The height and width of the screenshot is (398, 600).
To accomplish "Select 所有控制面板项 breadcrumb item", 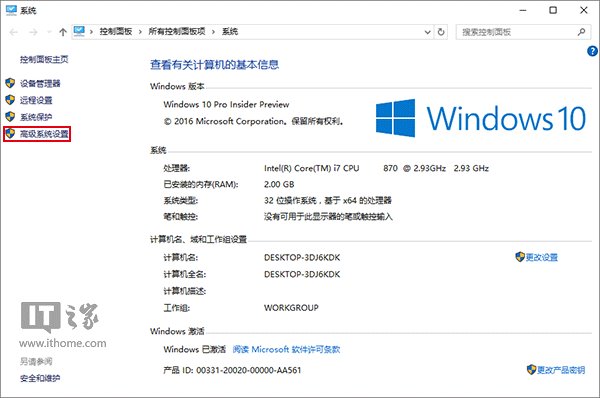I will pyautogui.click(x=177, y=31).
